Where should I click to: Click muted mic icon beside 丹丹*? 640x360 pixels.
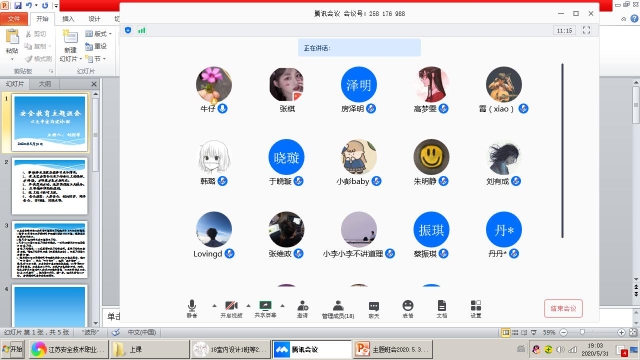514,254
